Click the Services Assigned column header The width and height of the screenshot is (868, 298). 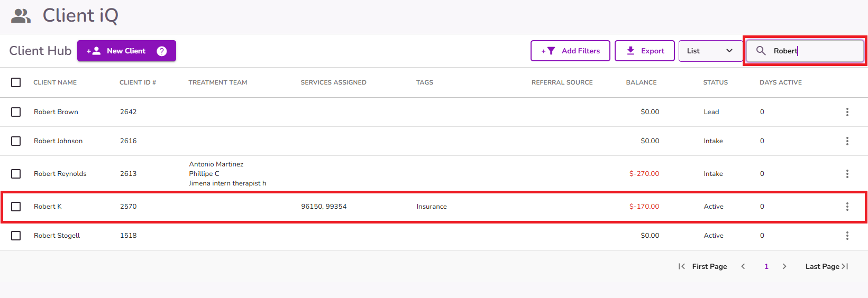coord(333,82)
